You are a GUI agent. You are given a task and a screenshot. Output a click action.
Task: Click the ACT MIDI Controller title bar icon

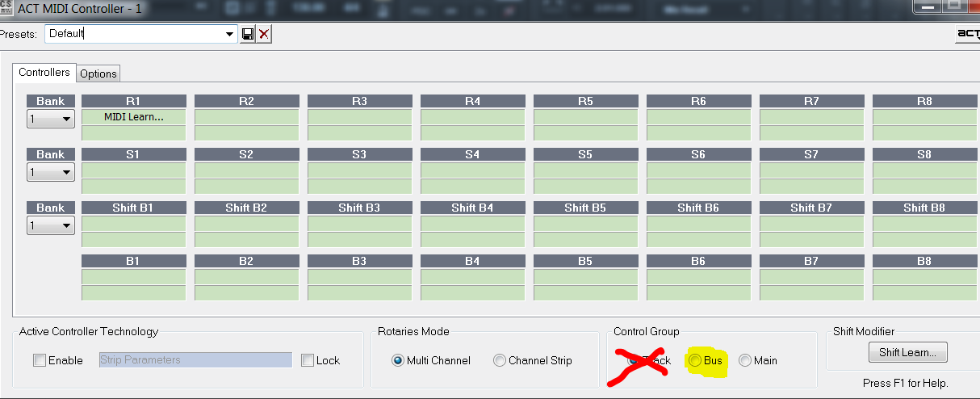tap(6, 8)
